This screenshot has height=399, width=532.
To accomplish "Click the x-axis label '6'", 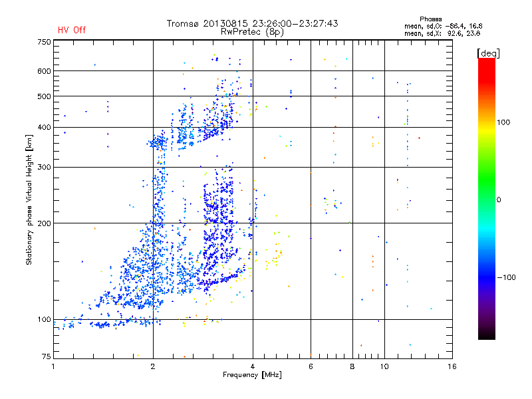I will coord(311,366).
